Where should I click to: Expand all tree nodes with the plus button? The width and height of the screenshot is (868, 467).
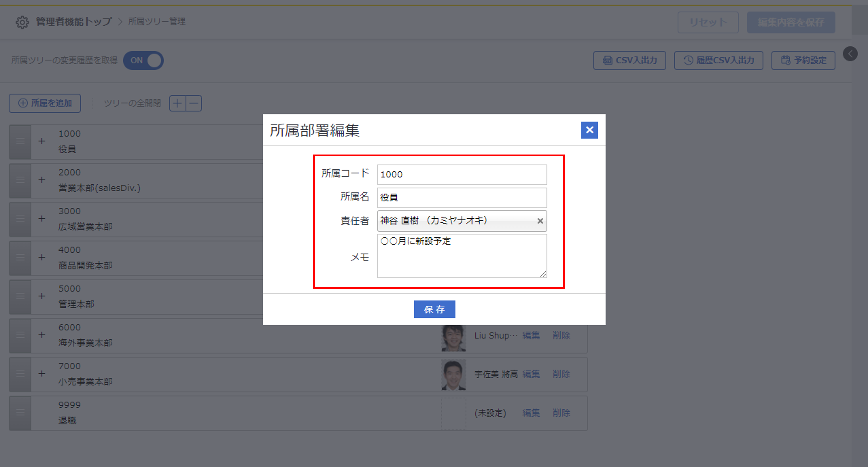coord(177,103)
